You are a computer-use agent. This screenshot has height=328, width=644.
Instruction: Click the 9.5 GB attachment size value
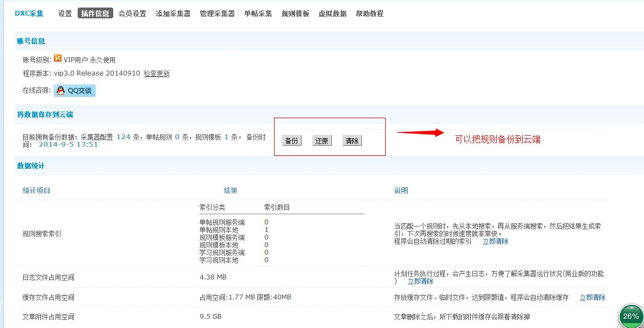[210, 317]
